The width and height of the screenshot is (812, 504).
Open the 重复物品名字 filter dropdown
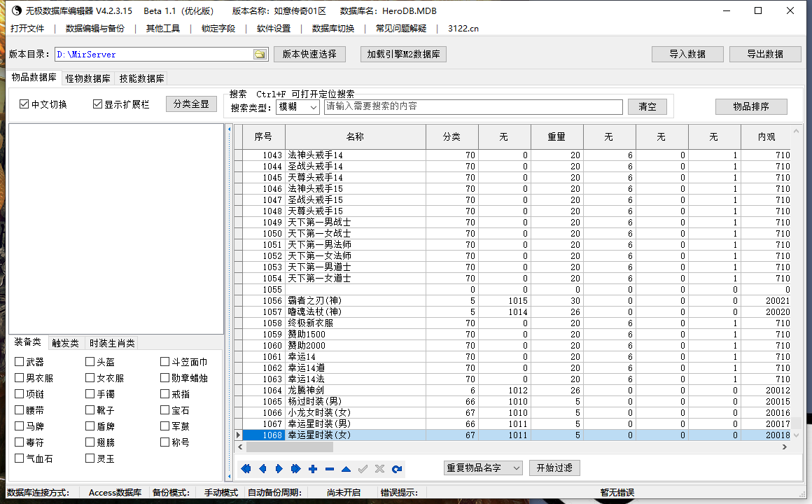tap(483, 468)
